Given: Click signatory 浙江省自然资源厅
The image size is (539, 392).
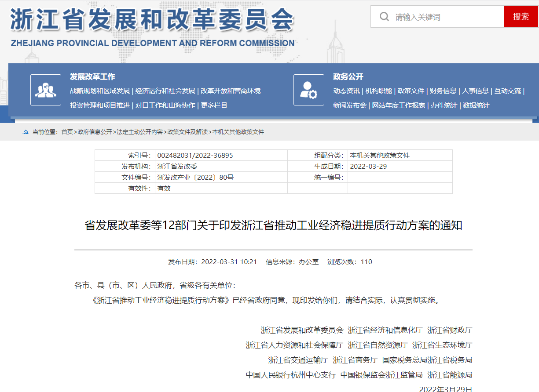Looking at the screenshot, I should (378, 345).
